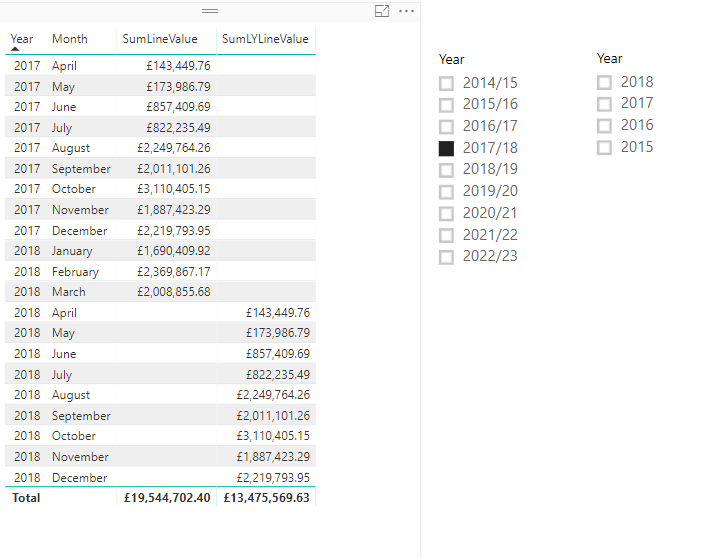Viewport: 708px width, 558px height.
Task: Check the 2016/17 fiscal year box
Action: pos(446,126)
